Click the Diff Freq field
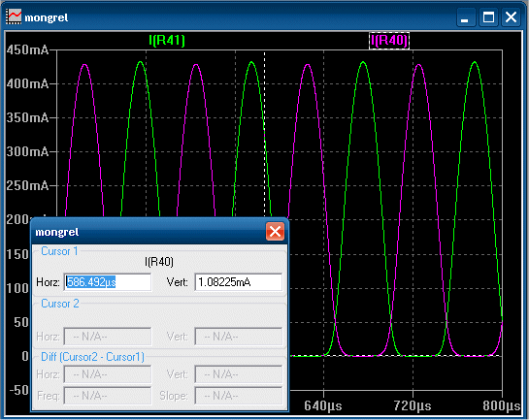Viewport: 529px width, 420px height. point(108,396)
